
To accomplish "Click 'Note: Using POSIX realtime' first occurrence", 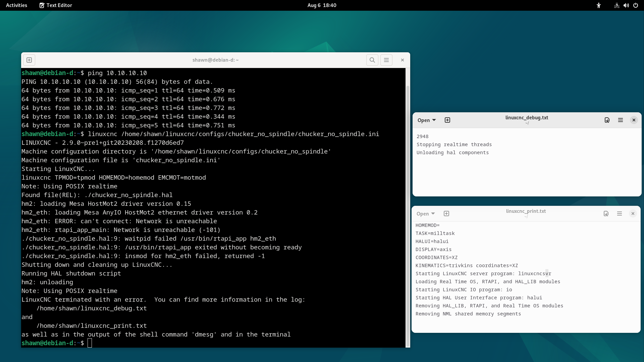I will 69,186.
